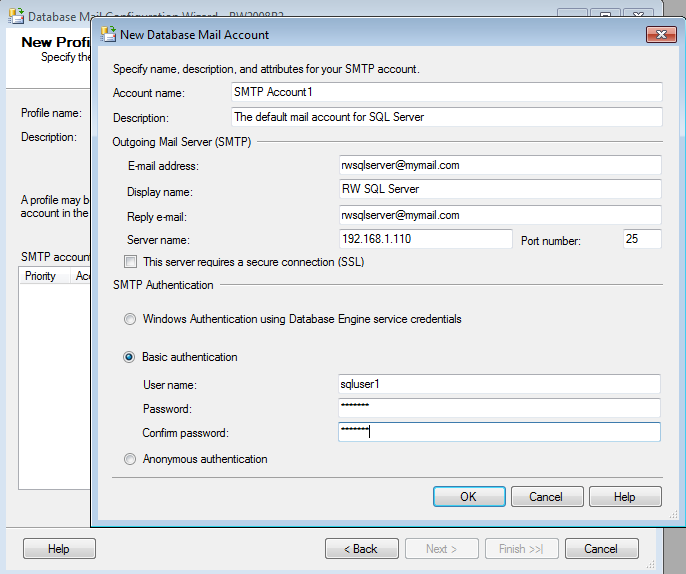
Task: Choose Anonymous authentication option
Action: tap(129, 460)
